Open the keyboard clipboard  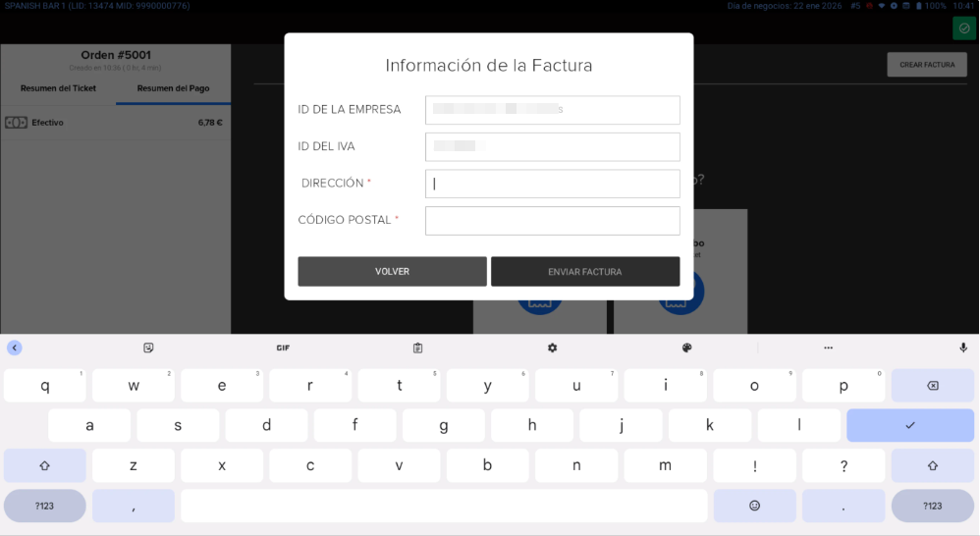pos(417,348)
